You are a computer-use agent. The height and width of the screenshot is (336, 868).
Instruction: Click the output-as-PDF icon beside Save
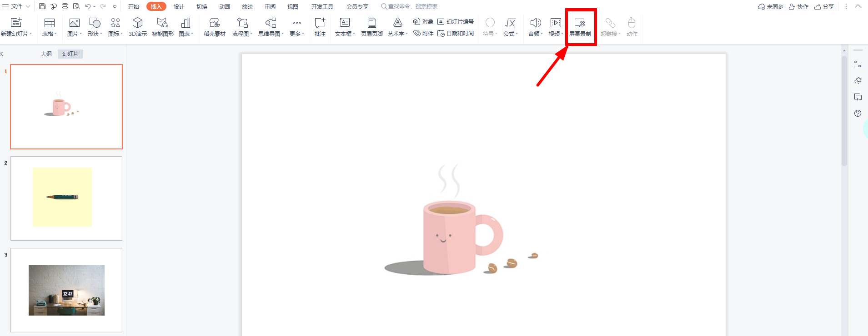[x=54, y=6]
